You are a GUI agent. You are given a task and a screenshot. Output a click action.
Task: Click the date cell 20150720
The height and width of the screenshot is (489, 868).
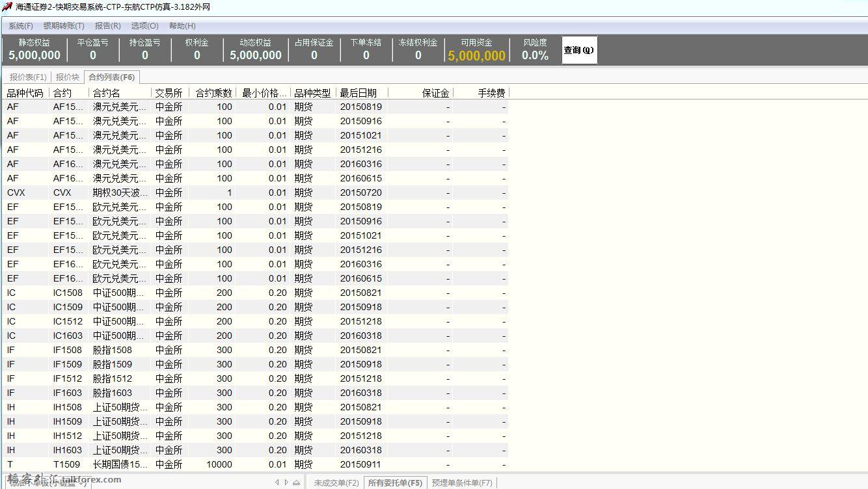361,192
